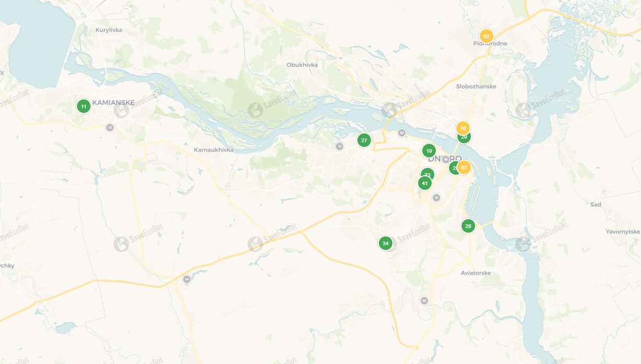Select the green 34 marker southwest of Dnipro
641x364 pixels.
point(386,243)
